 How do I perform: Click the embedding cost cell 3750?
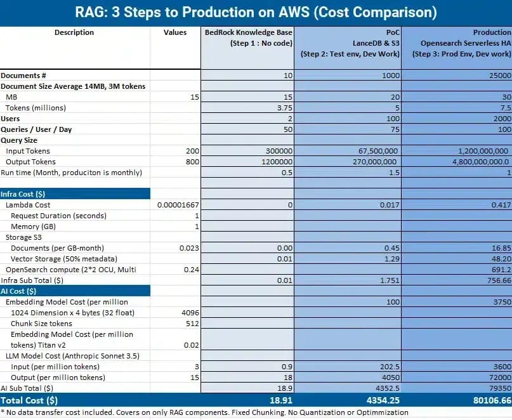click(x=502, y=302)
